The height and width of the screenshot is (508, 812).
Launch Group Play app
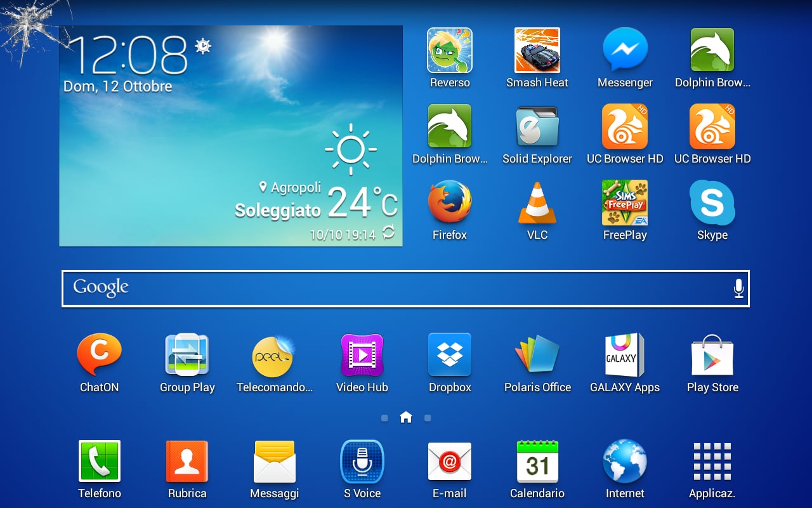point(187,356)
